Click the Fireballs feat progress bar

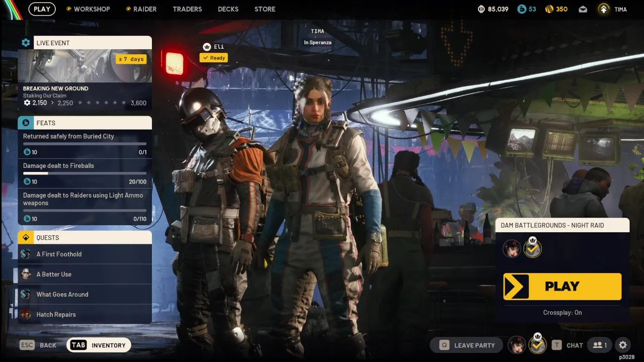(x=85, y=173)
